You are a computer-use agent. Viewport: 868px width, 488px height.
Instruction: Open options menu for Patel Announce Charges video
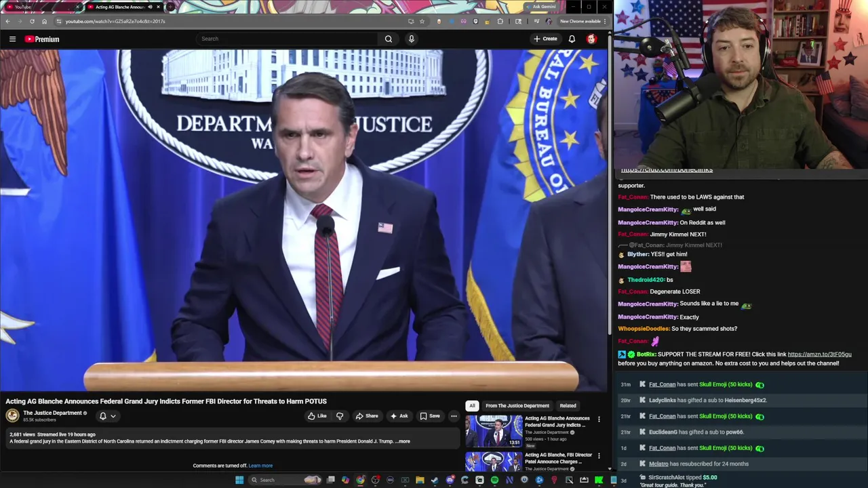599,456
